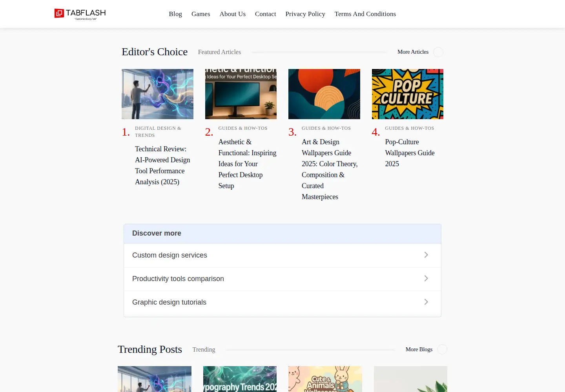The height and width of the screenshot is (392, 565).
Task: Expand Productivity tools comparison chevron
Action: (426, 278)
